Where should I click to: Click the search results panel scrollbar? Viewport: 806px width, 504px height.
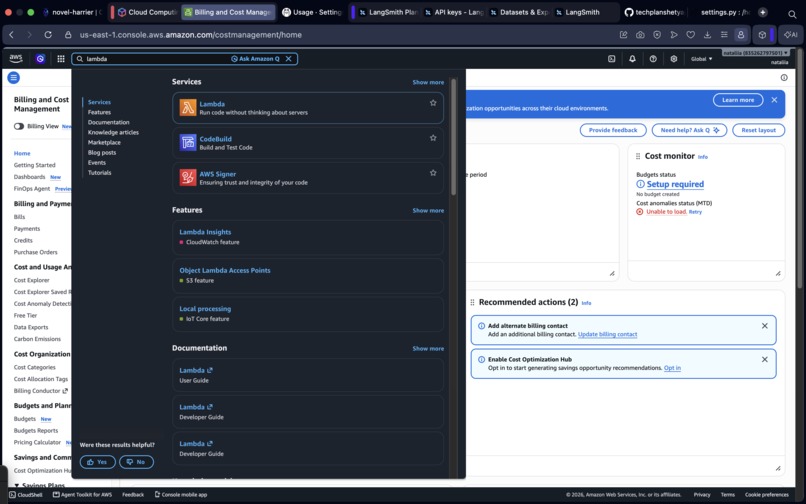[453, 137]
